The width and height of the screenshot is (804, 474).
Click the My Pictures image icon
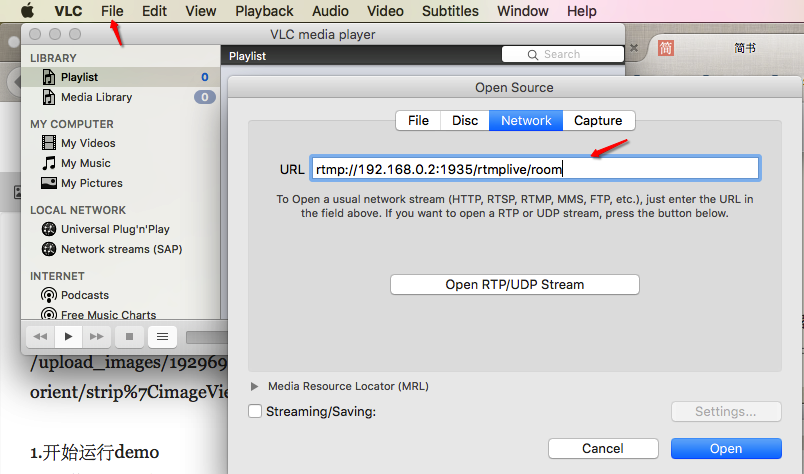pyautogui.click(x=49, y=183)
